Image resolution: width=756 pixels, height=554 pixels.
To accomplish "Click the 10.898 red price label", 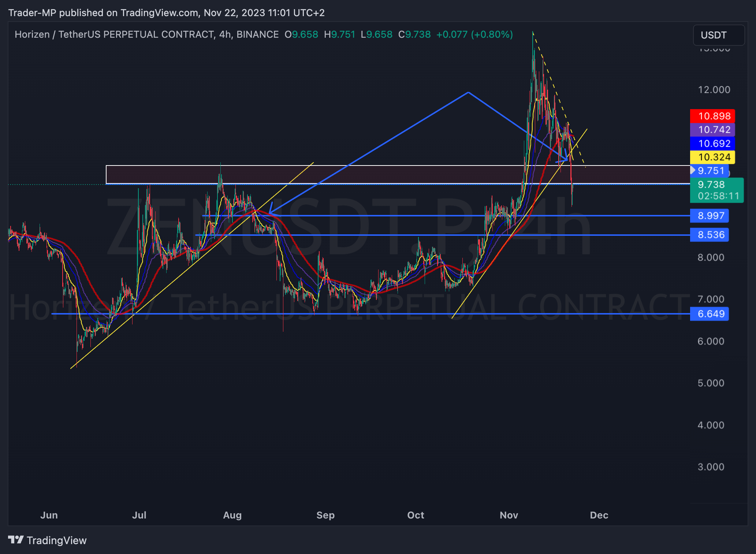I will point(712,116).
